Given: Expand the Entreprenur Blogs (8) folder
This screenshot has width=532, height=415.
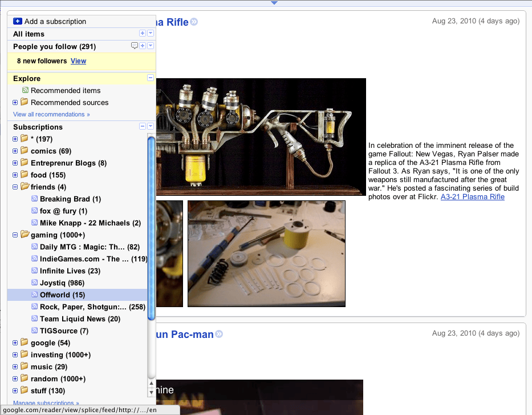Looking at the screenshot, I should coord(15,163).
